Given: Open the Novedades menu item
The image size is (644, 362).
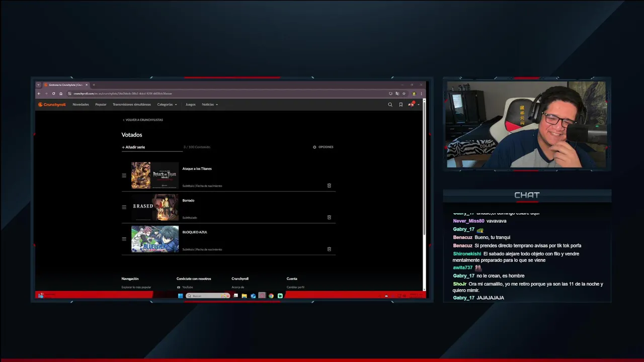Looking at the screenshot, I should click(80, 105).
